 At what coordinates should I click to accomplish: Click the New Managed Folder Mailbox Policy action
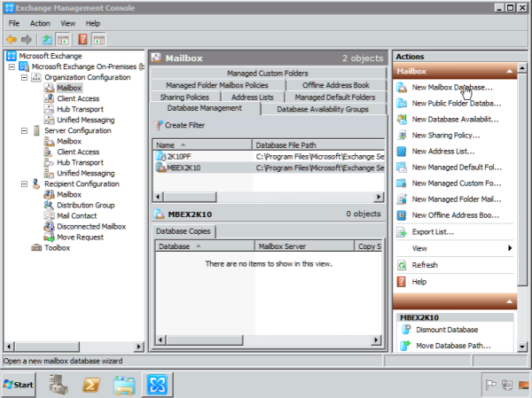coord(456,199)
